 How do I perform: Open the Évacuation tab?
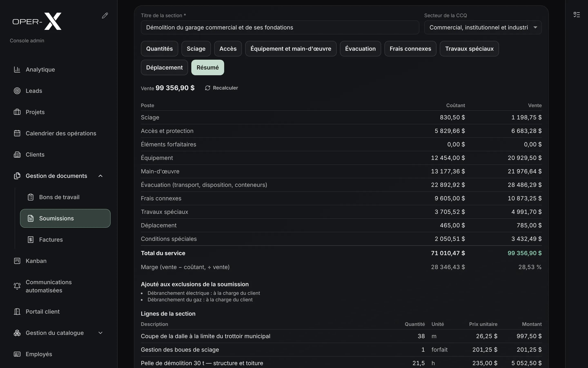point(360,49)
